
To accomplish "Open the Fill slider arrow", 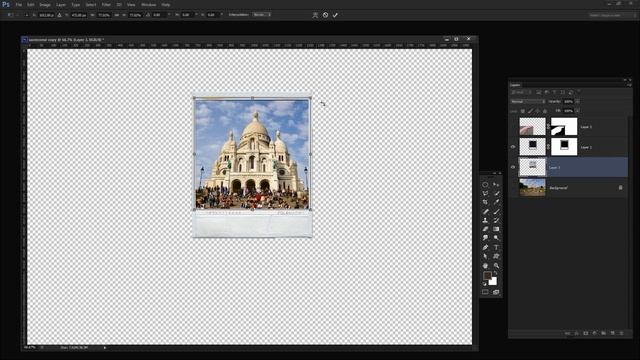I will pyautogui.click(x=577, y=111).
